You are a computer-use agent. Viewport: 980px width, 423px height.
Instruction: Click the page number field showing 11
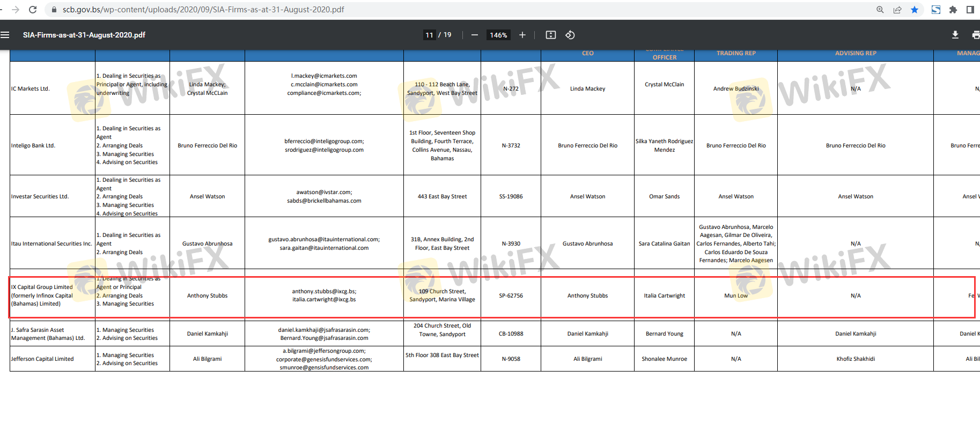(429, 35)
